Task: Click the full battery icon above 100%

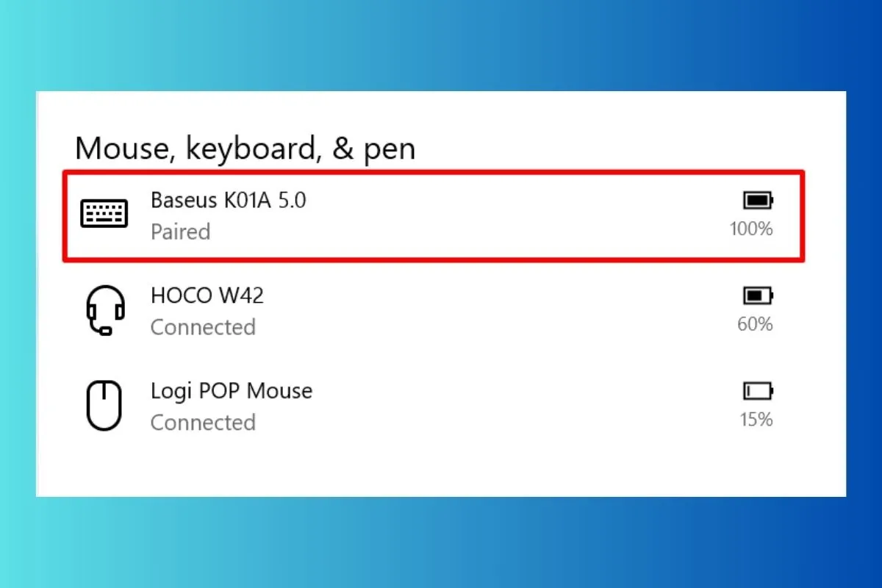Action: (758, 200)
